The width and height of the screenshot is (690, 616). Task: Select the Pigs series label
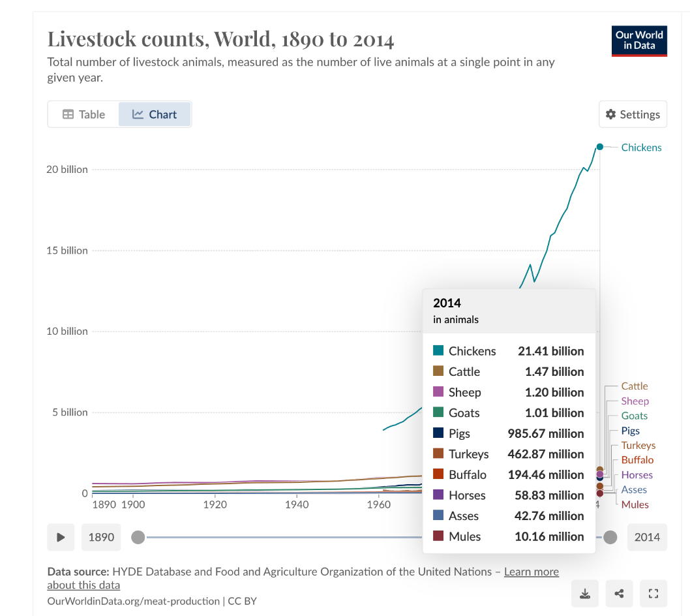tap(630, 431)
